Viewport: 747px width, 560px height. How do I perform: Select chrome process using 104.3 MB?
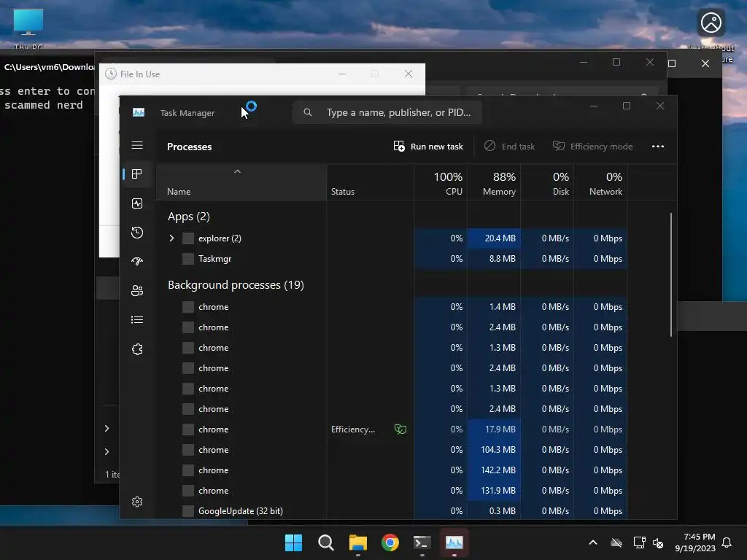coord(392,449)
